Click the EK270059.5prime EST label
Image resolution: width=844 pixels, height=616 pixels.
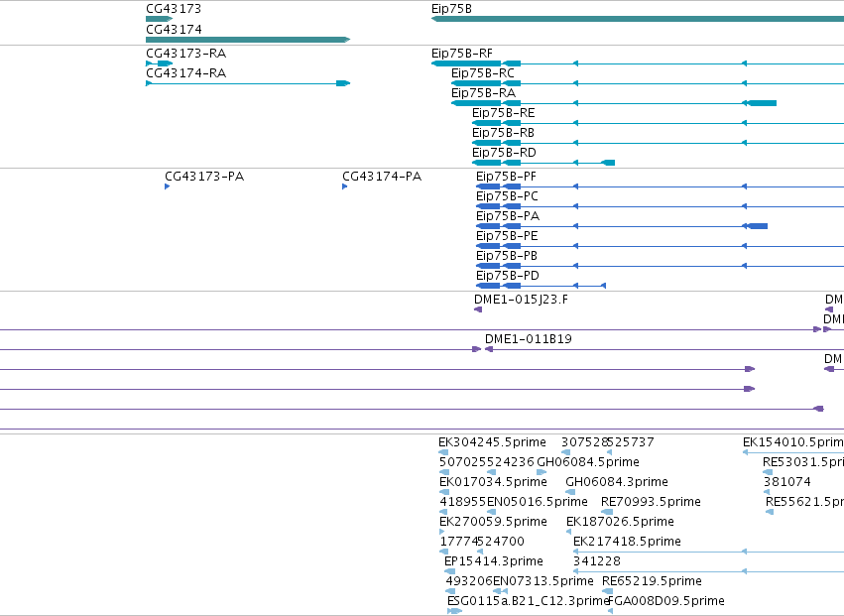coord(493,523)
